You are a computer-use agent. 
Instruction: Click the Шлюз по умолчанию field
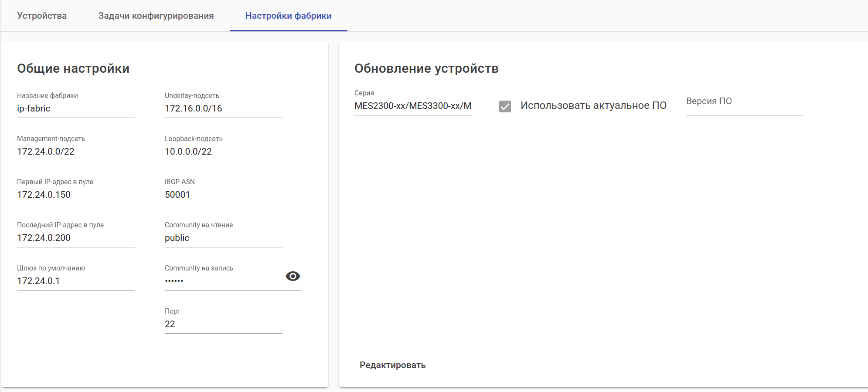(75, 281)
